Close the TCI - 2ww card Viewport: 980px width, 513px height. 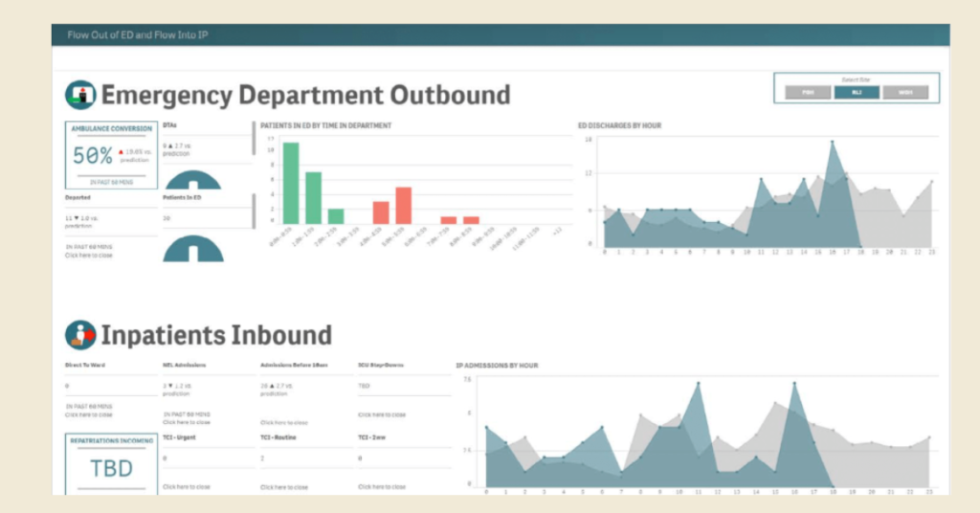click(382, 487)
